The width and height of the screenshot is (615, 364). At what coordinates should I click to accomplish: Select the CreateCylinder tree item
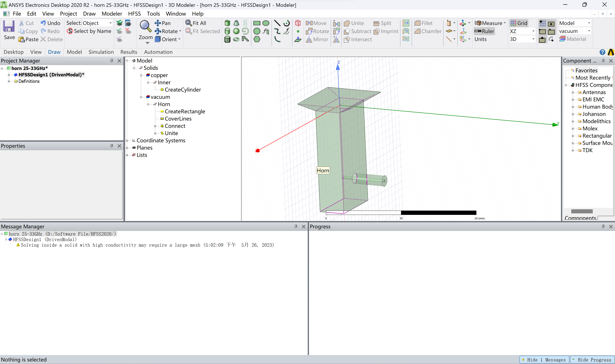click(x=183, y=90)
